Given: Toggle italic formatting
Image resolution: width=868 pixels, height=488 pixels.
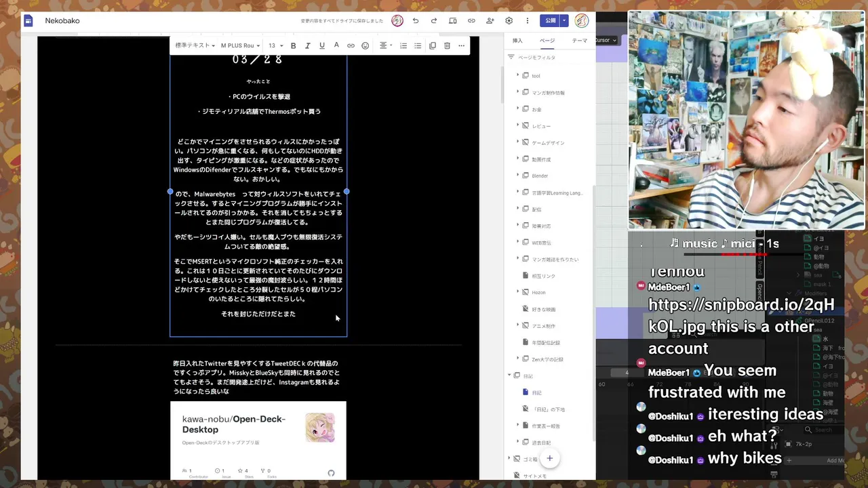Looking at the screenshot, I should click(307, 45).
